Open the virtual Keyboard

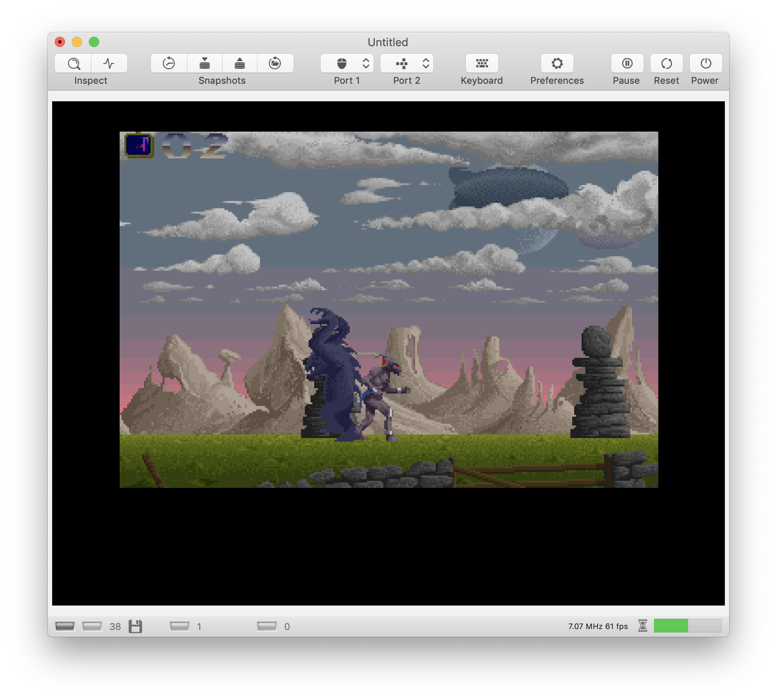click(482, 64)
